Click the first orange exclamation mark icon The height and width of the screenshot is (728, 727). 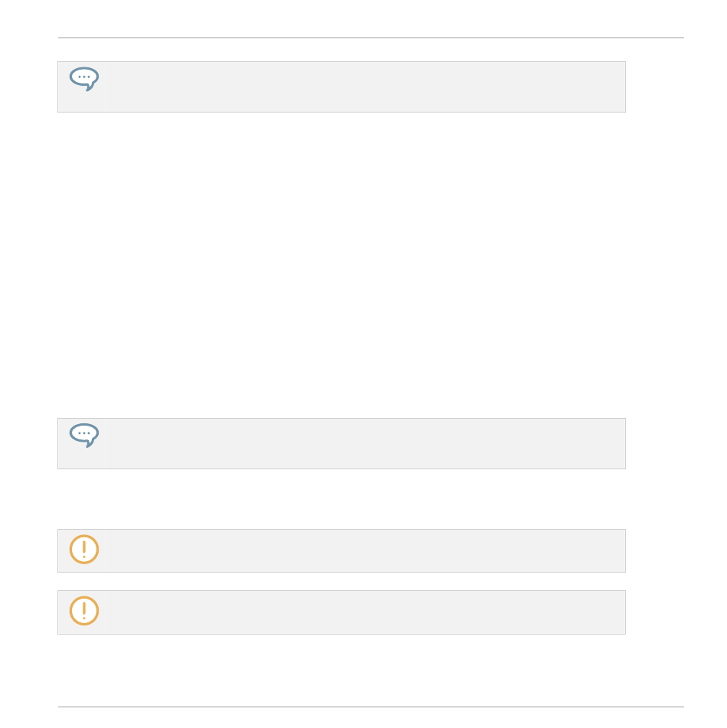point(84,549)
